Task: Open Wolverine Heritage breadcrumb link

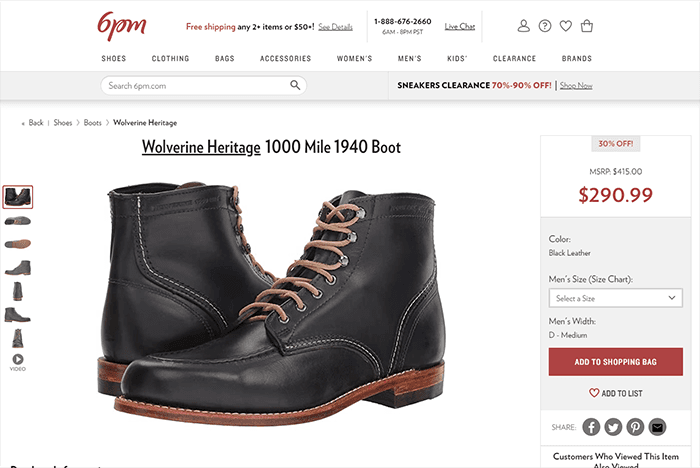Action: (x=145, y=123)
